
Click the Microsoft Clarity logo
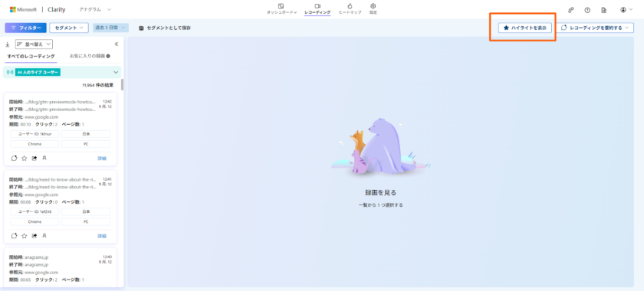point(38,9)
